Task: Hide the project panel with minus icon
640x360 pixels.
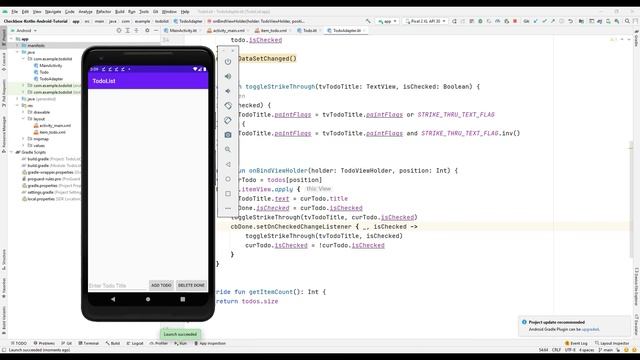Action: pos(156,30)
